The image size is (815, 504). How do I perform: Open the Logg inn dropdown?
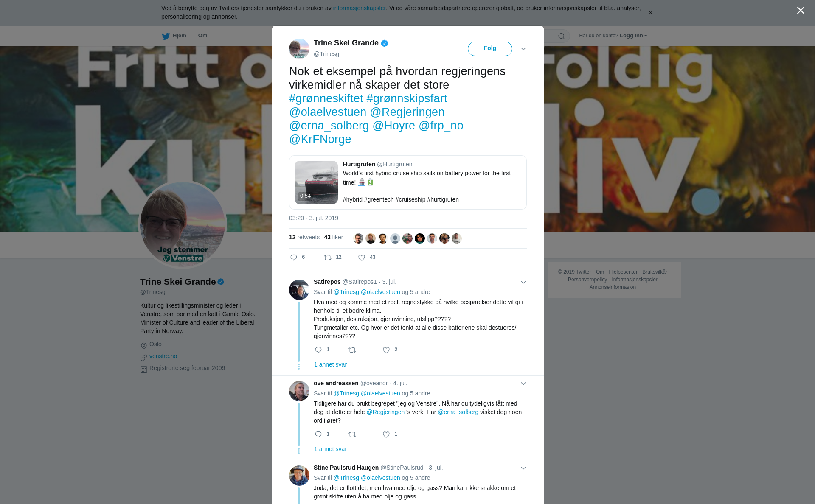click(633, 36)
